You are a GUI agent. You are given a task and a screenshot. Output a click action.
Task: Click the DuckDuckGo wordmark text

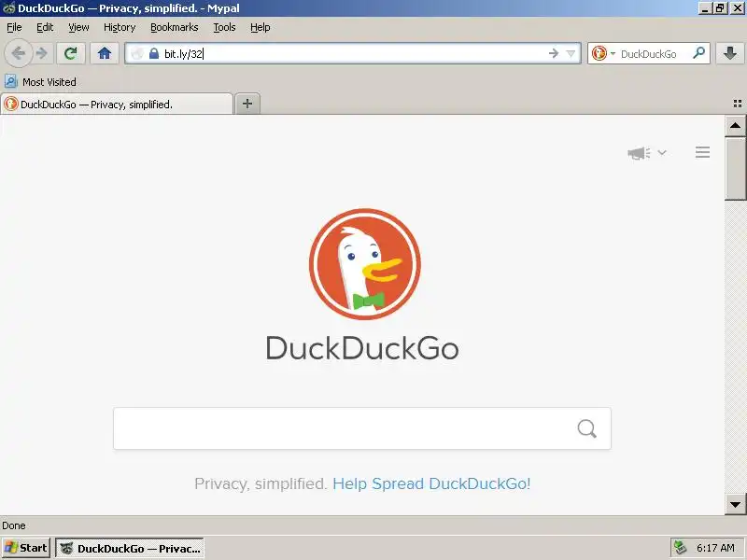tap(362, 348)
